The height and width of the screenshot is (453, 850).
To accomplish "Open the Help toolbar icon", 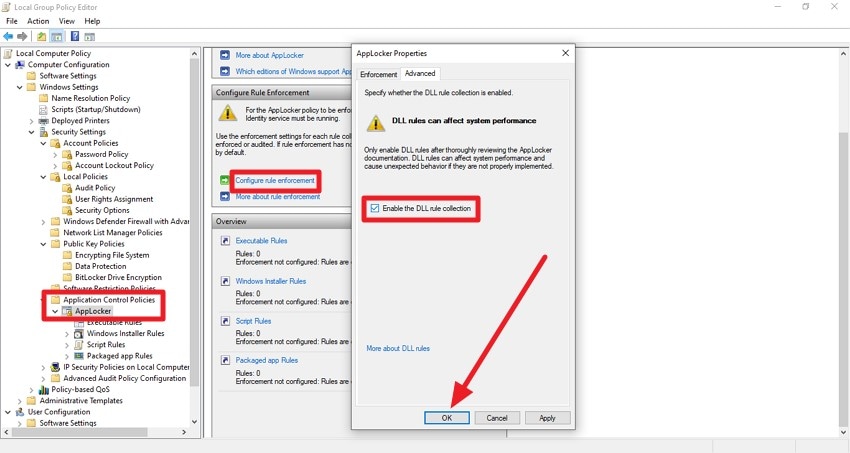I will click(75, 36).
